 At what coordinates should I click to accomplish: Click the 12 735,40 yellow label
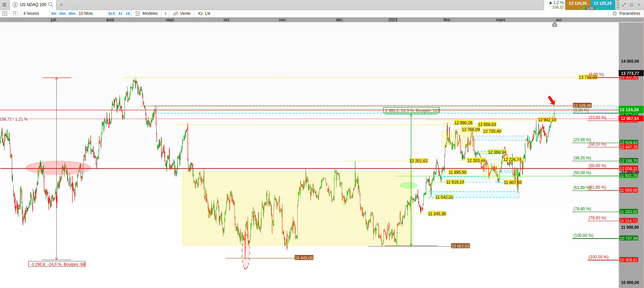pyautogui.click(x=492, y=131)
